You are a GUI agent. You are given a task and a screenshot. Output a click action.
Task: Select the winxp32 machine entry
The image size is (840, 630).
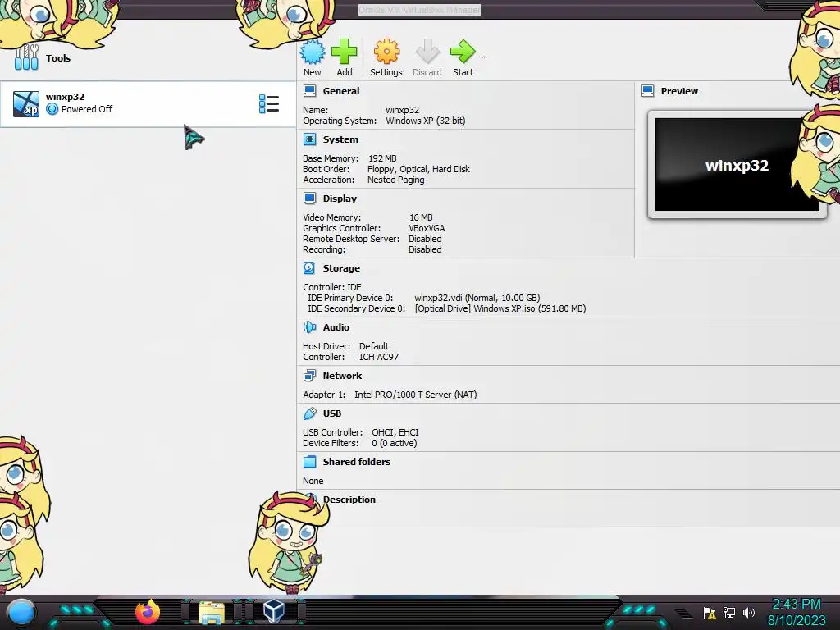pyautogui.click(x=148, y=104)
